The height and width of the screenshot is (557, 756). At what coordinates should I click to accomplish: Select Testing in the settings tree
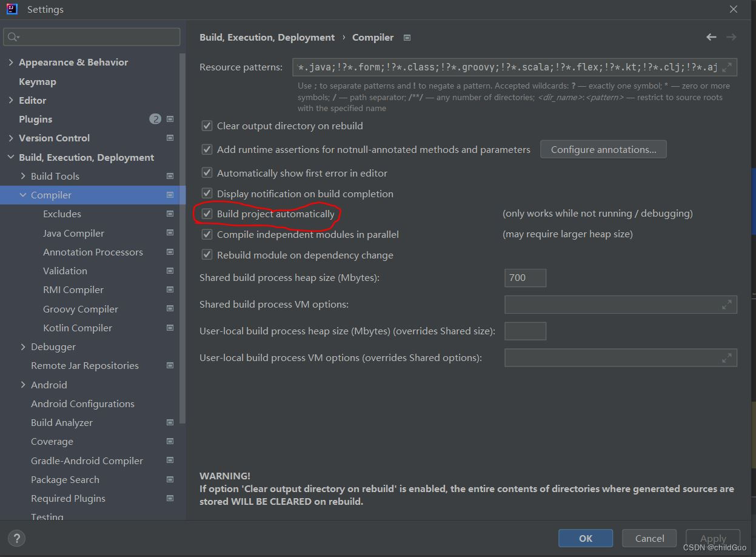pyautogui.click(x=47, y=517)
